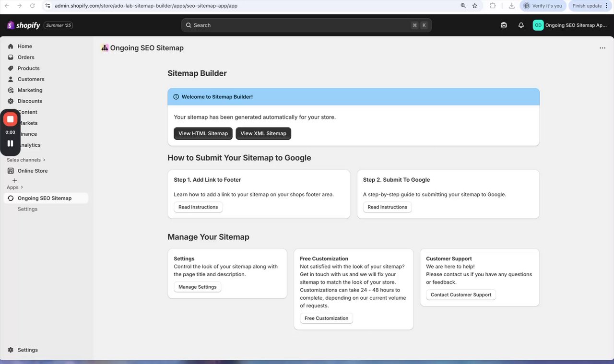
Task: Click the 'Sitemap Builder' heading text
Action: coord(197,73)
